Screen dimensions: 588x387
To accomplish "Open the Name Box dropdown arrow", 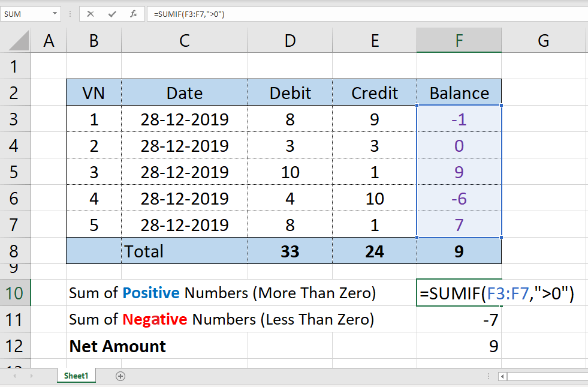I will pyautogui.click(x=56, y=14).
